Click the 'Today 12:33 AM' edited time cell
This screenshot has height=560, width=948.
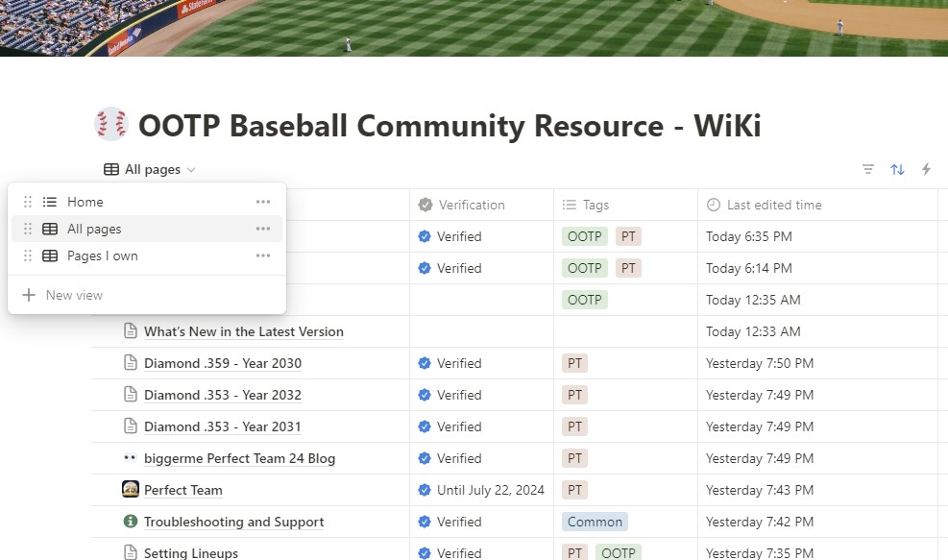click(x=817, y=331)
